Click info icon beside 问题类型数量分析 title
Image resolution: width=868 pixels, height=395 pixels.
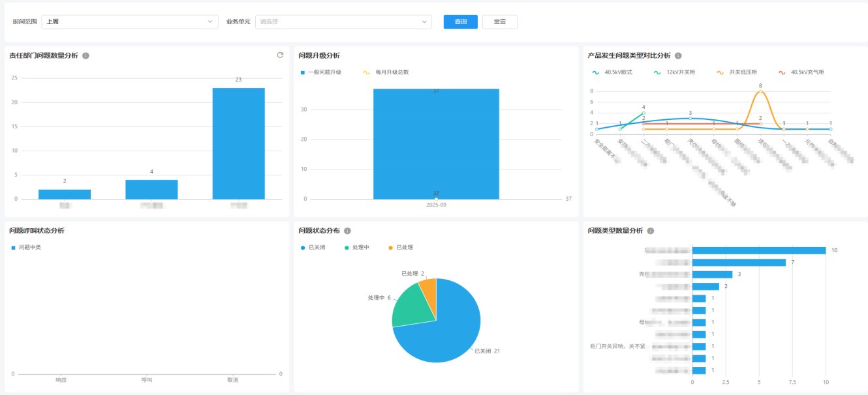tap(650, 231)
